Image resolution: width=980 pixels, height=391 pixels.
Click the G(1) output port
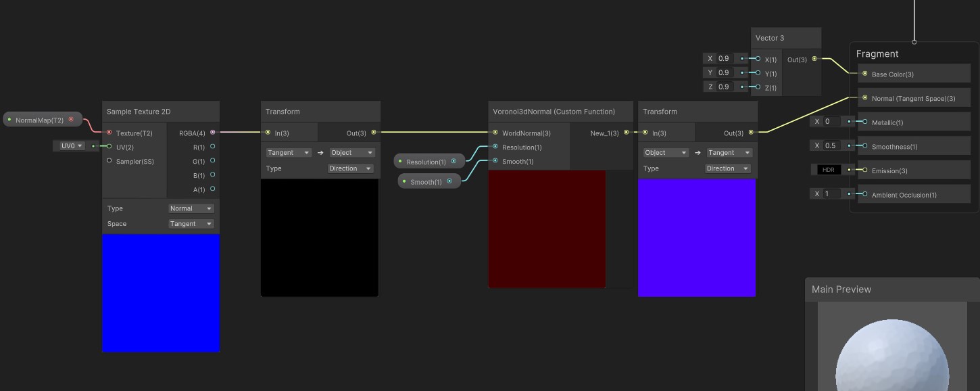(212, 160)
